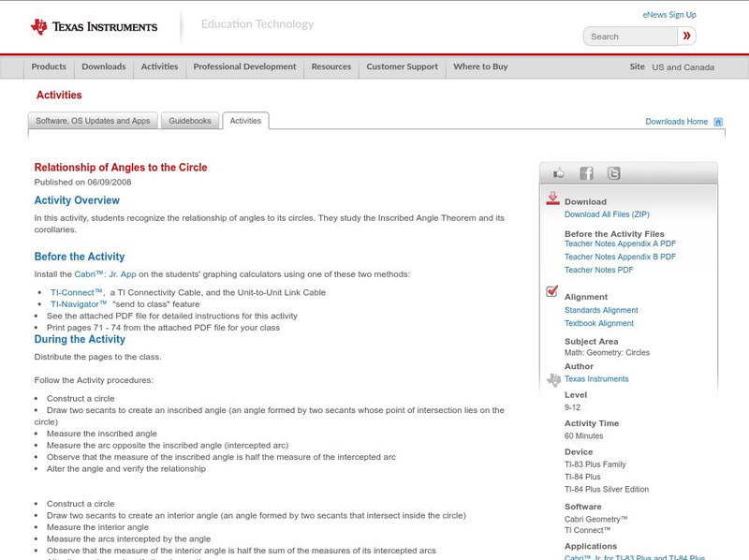Click TI-84 Plus Silver Edition device text
Screen dimensions: 749x560
click(x=607, y=489)
